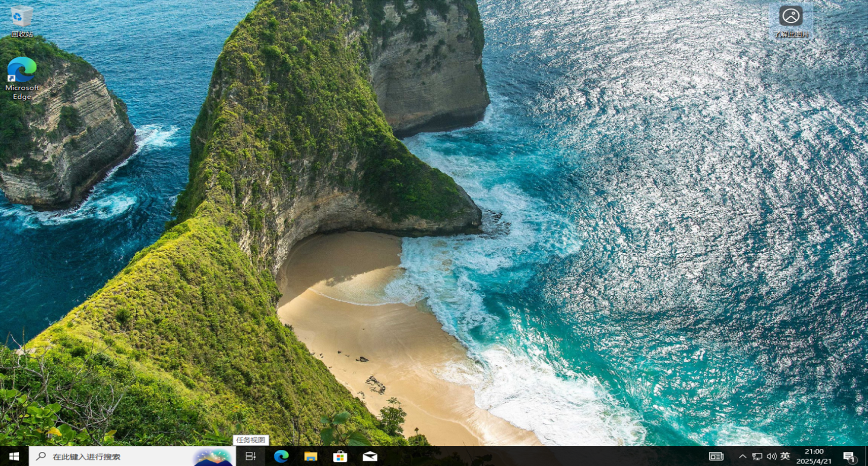
Task: Open the Microsoft Store from the taskbar
Action: [340, 456]
